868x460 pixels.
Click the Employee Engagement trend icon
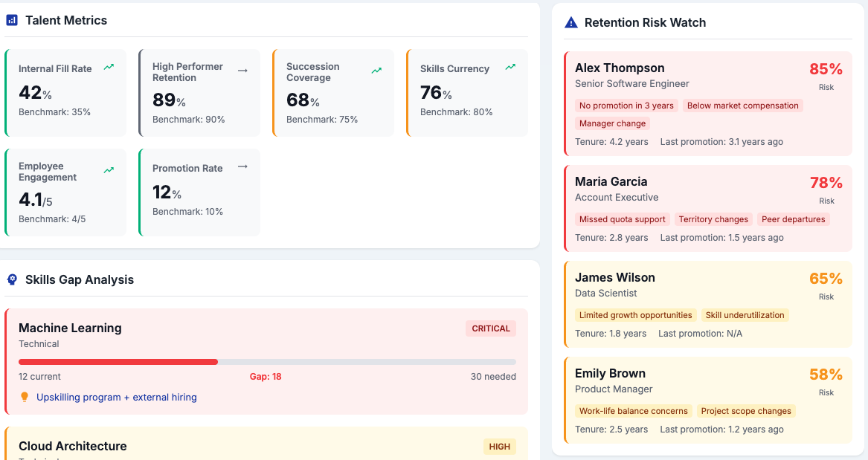109,170
